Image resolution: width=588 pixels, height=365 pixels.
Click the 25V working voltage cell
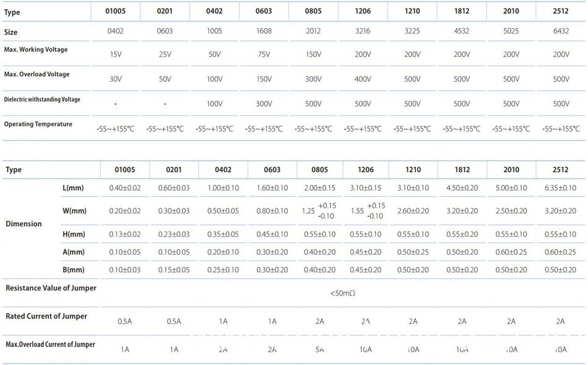click(x=165, y=55)
